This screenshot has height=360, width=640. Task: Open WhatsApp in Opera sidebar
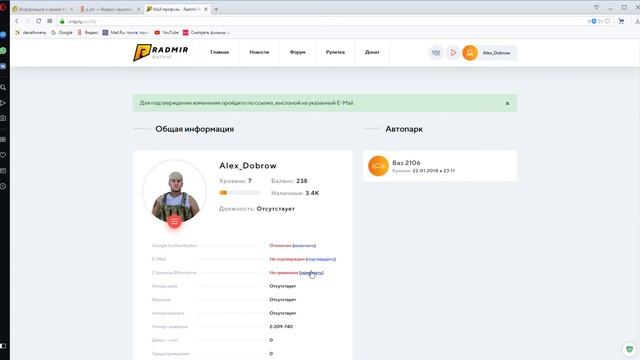pos(3,51)
